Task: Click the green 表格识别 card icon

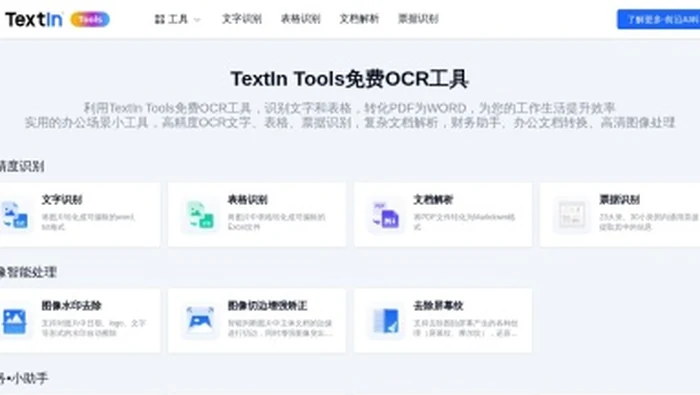Action: pos(200,215)
